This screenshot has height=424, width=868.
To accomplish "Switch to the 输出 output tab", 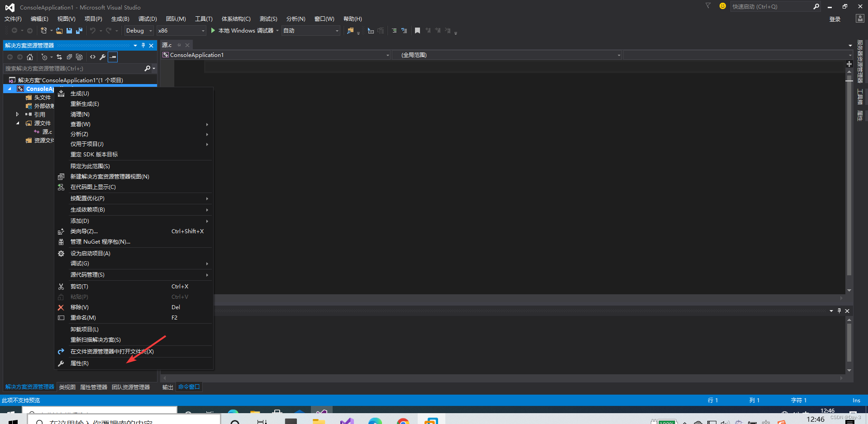I will 168,387.
